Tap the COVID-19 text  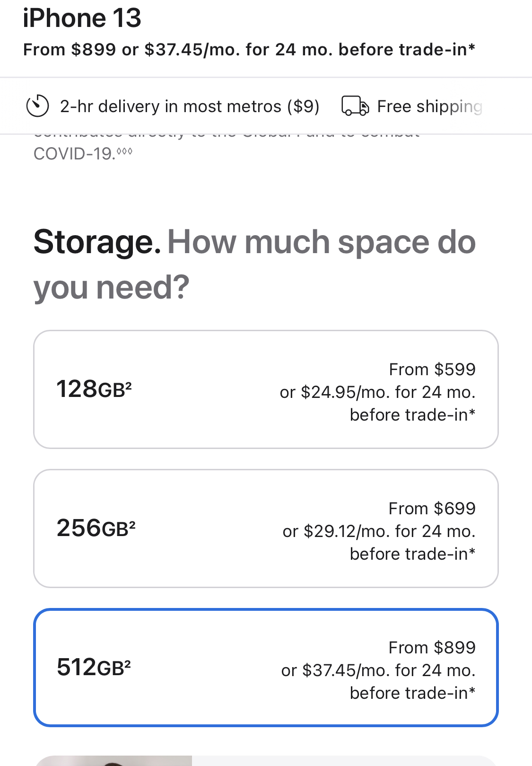(73, 154)
